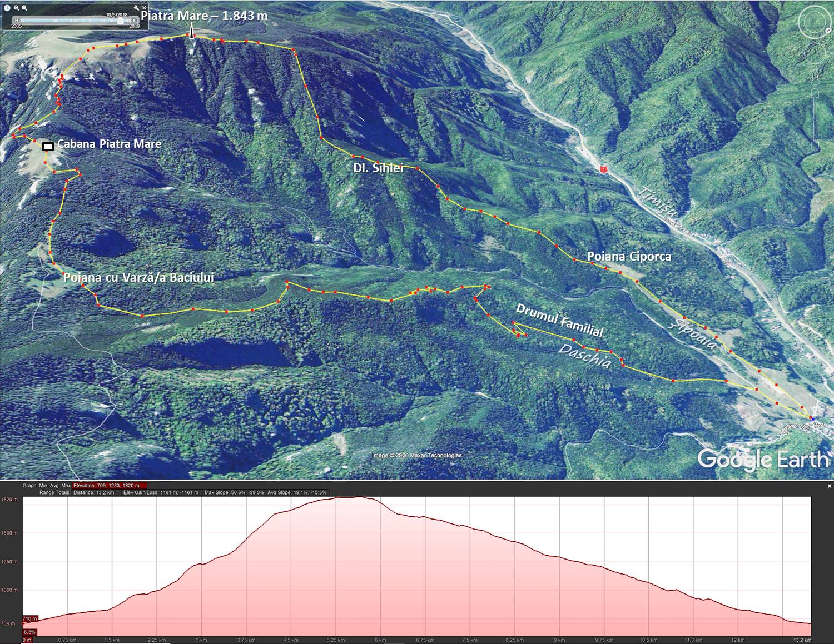Zoom out the historical imagery timeline

click(17, 8)
